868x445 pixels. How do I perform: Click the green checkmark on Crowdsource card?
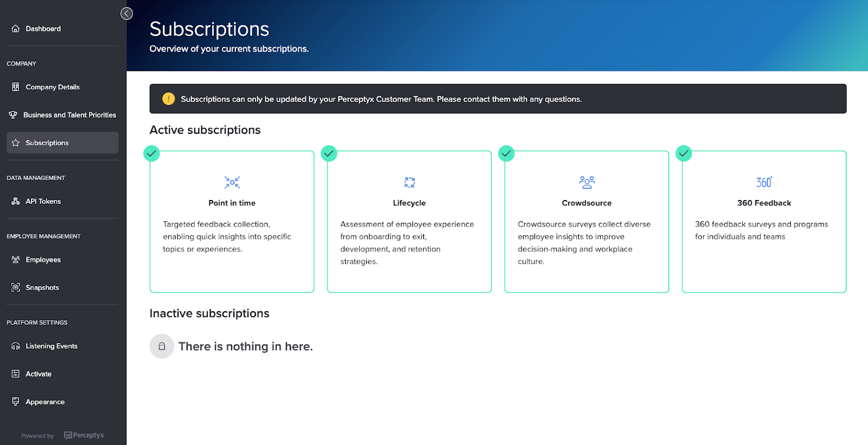tap(506, 153)
